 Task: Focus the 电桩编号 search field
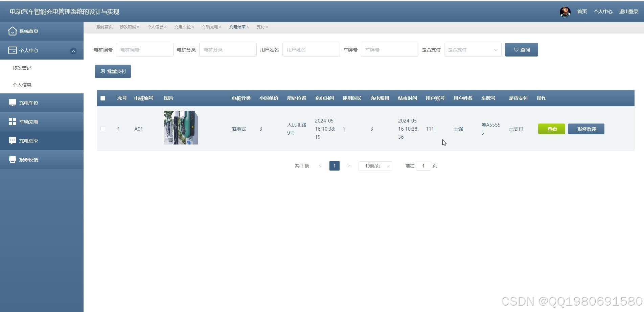145,50
